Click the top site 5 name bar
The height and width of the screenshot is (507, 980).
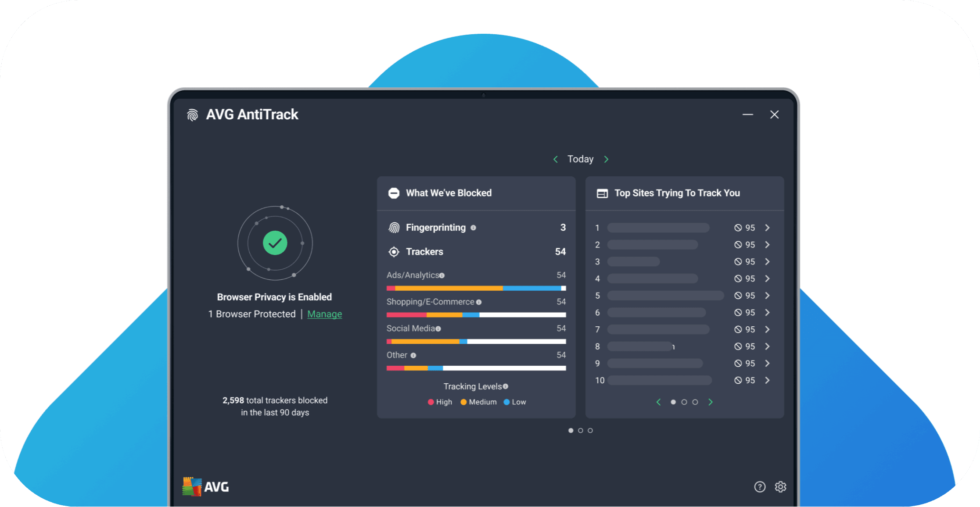click(666, 296)
